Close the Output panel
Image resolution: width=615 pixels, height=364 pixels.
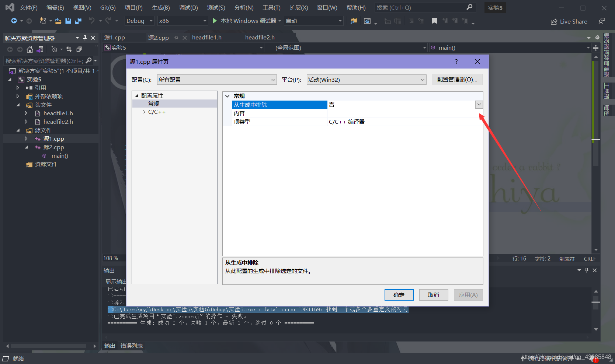[x=595, y=270]
